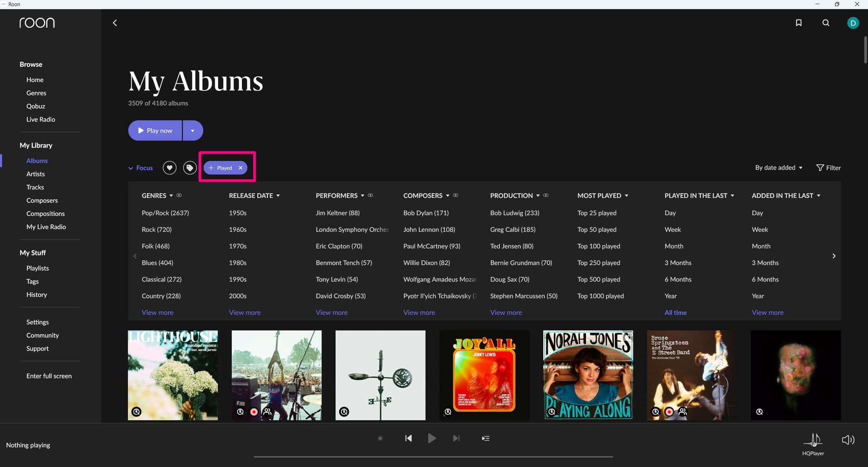Open the By date added sort dropdown
Image resolution: width=868 pixels, height=467 pixels.
(x=778, y=168)
